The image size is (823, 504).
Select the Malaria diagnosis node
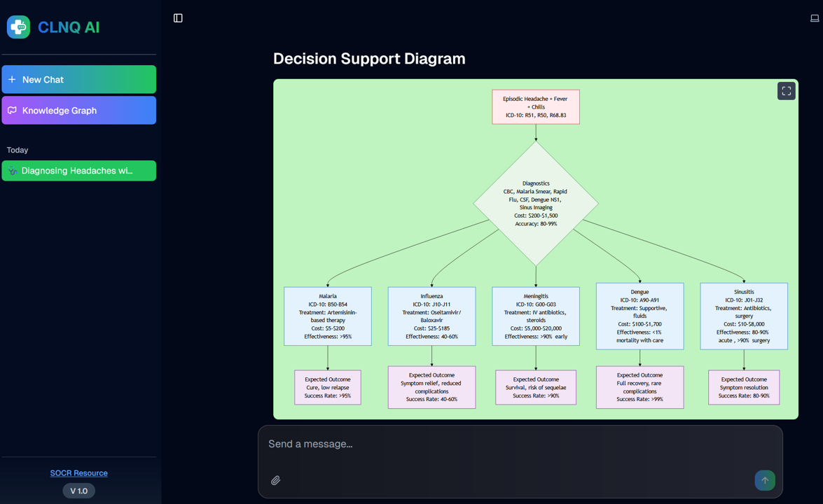coord(327,316)
